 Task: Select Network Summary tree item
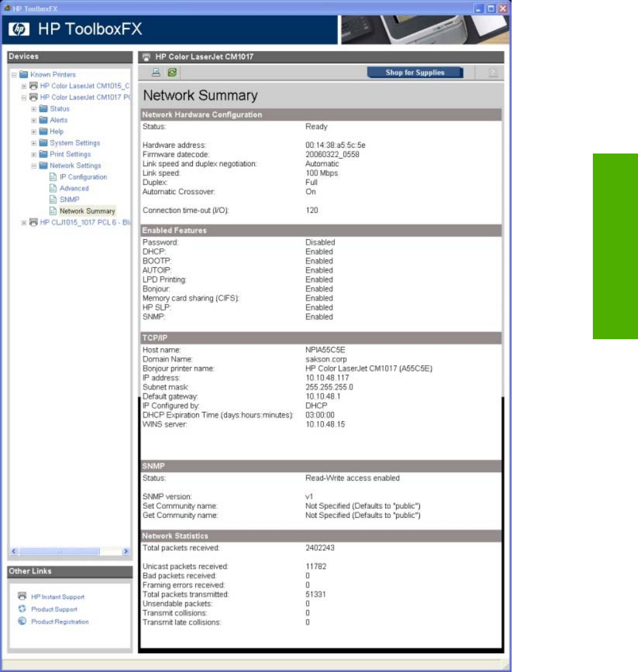tap(88, 211)
